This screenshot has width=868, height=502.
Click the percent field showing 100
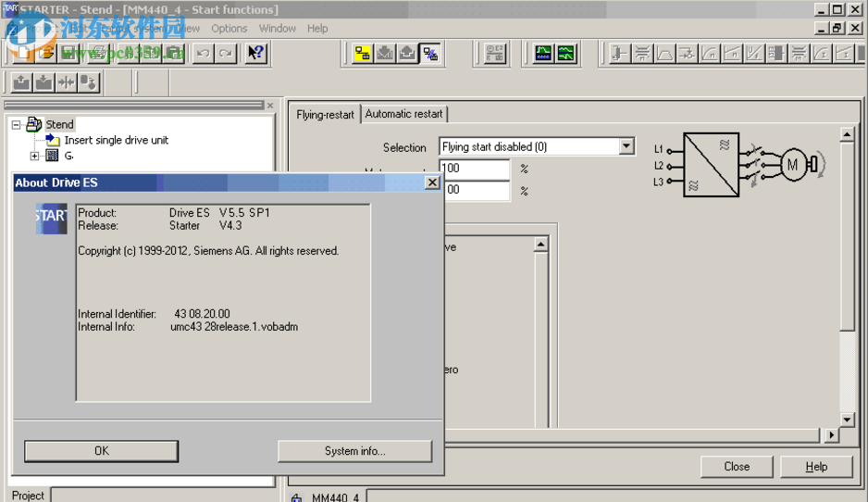point(475,169)
